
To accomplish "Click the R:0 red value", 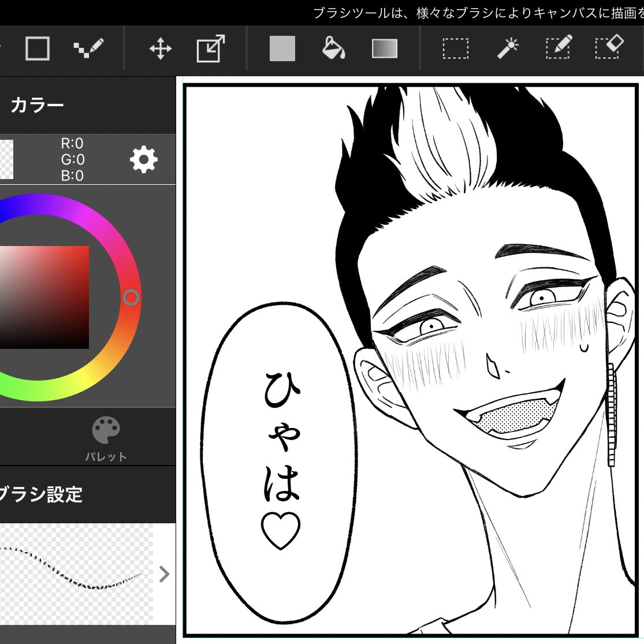I will click(x=72, y=143).
